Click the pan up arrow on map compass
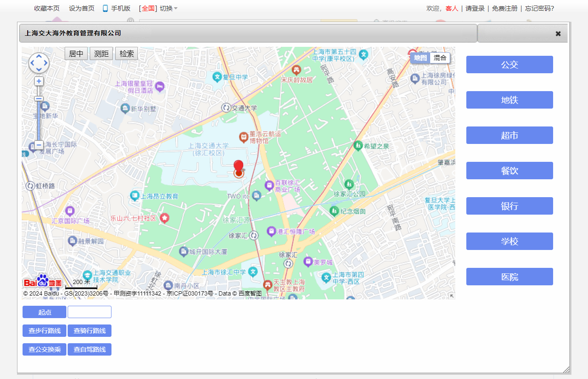This screenshot has width=588, height=379. pyautogui.click(x=39, y=56)
